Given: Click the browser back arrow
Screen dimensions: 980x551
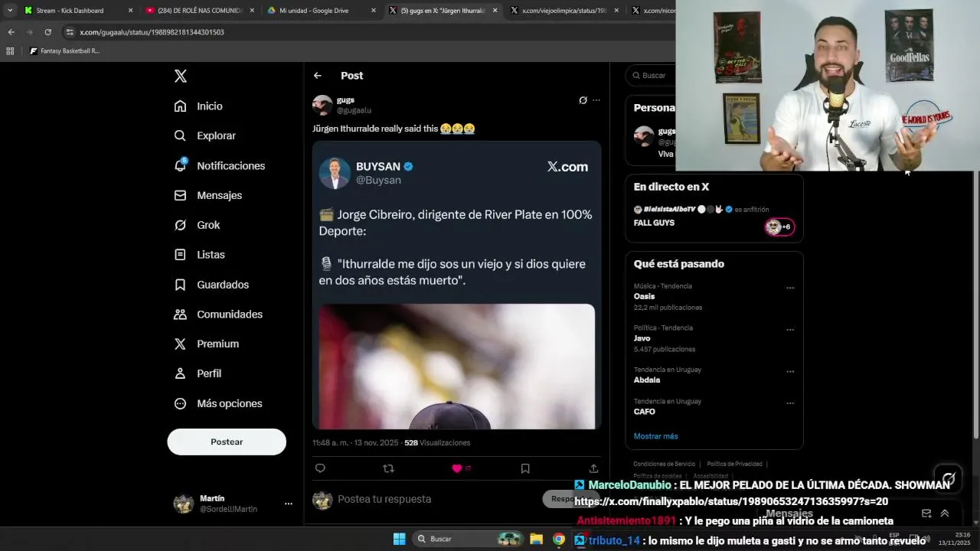Looking at the screenshot, I should point(11,32).
